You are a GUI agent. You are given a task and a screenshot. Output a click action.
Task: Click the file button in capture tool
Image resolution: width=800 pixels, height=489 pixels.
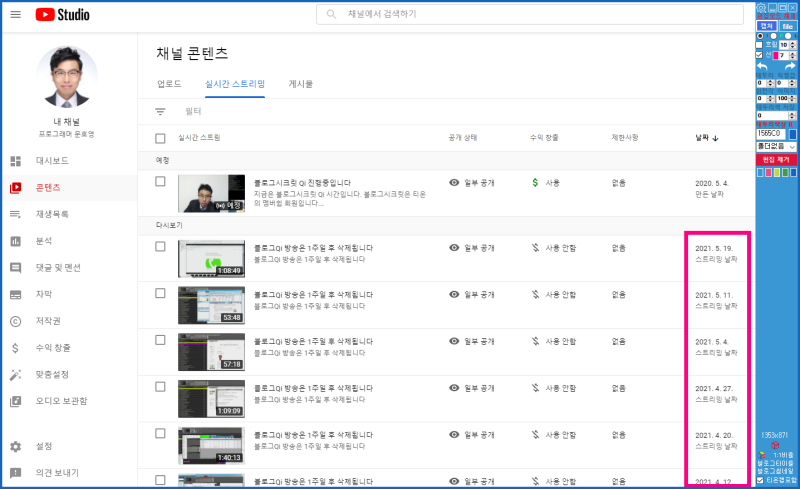[x=788, y=26]
